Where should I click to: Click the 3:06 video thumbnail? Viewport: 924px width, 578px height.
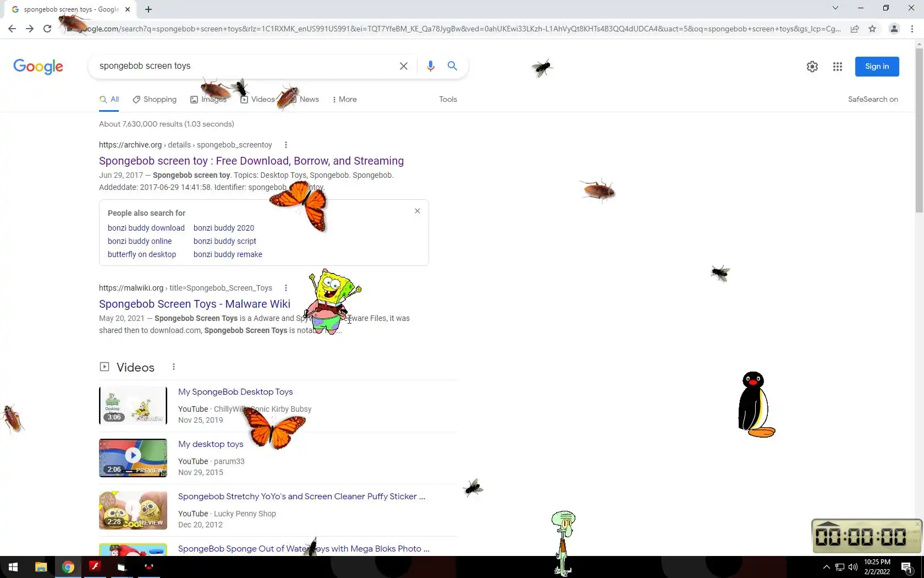(133, 406)
